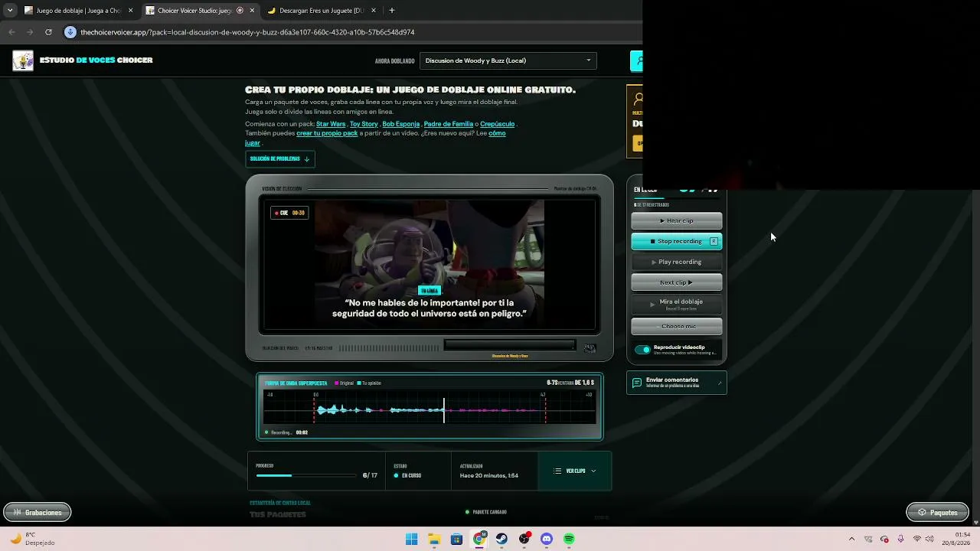Toggle the "Reproducir videoclip" switch
The image size is (980, 551).
coord(642,350)
